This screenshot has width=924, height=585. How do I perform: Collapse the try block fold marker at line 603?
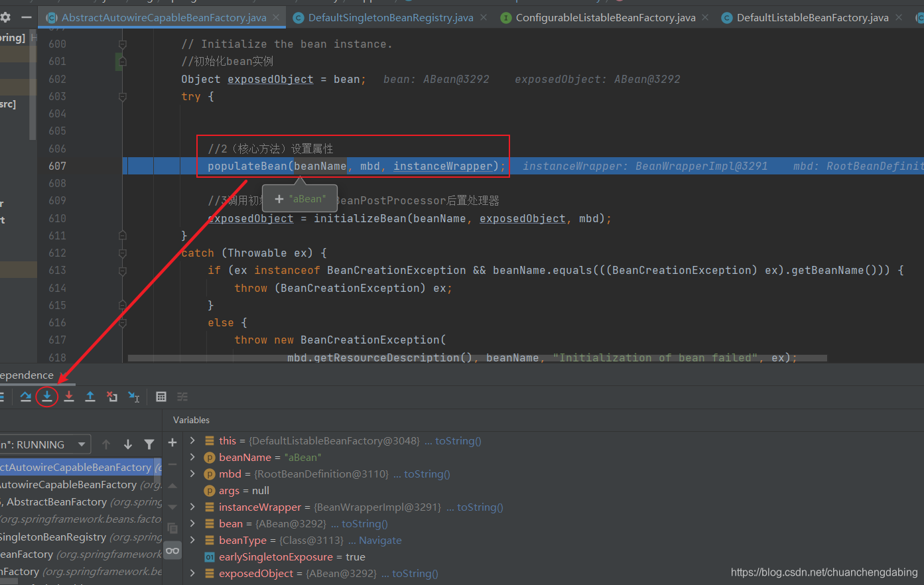pos(122,97)
